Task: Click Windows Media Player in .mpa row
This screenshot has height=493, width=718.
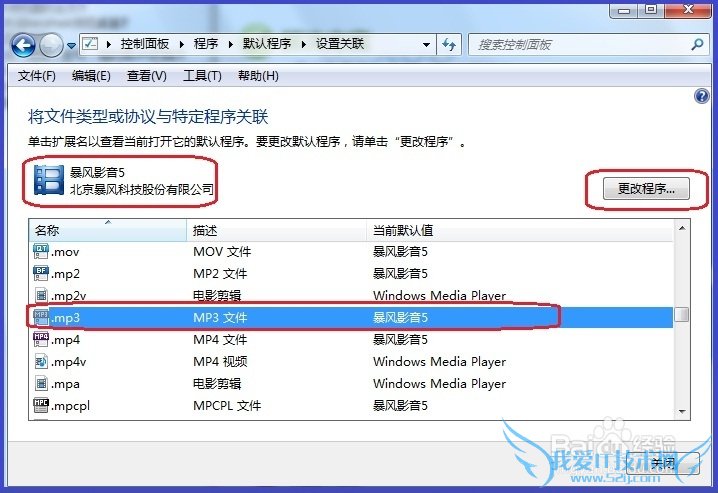Action: pyautogui.click(x=440, y=384)
